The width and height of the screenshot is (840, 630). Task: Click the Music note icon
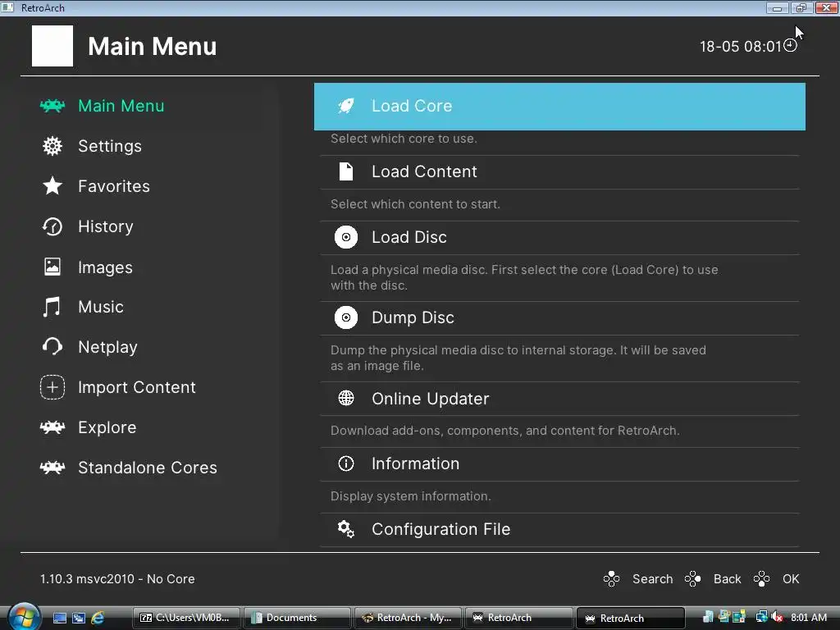pyautogui.click(x=52, y=307)
